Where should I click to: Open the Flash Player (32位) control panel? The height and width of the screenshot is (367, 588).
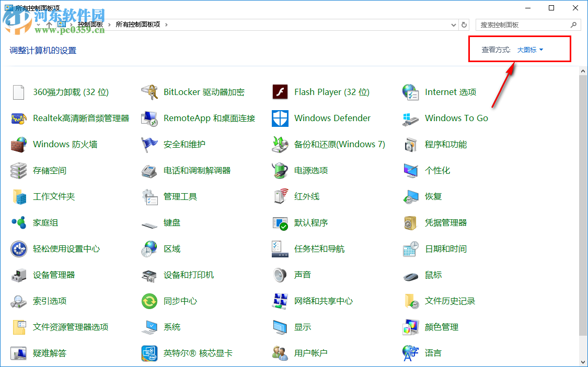pyautogui.click(x=331, y=92)
